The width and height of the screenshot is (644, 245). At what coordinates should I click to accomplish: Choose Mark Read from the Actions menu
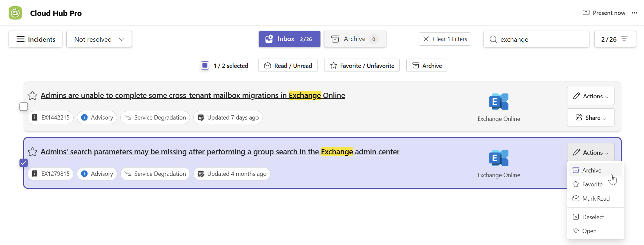click(x=596, y=199)
